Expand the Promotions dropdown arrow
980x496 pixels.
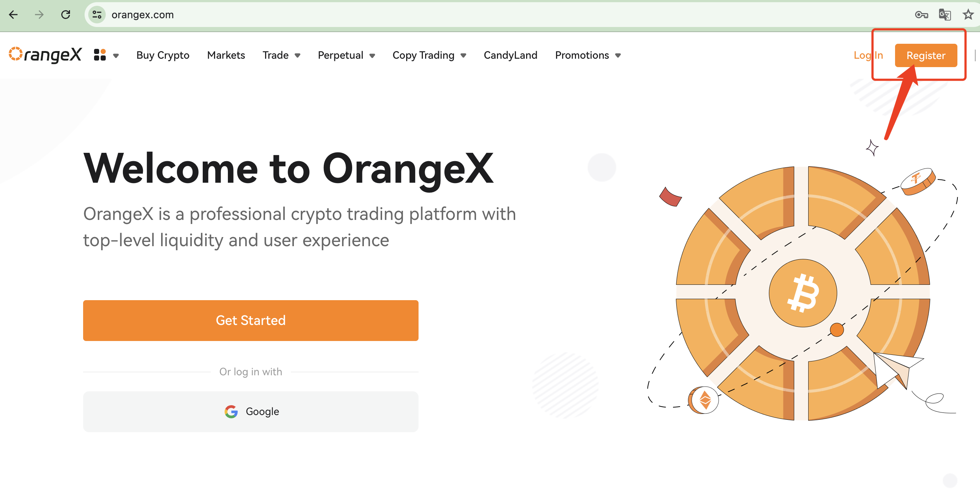point(618,55)
